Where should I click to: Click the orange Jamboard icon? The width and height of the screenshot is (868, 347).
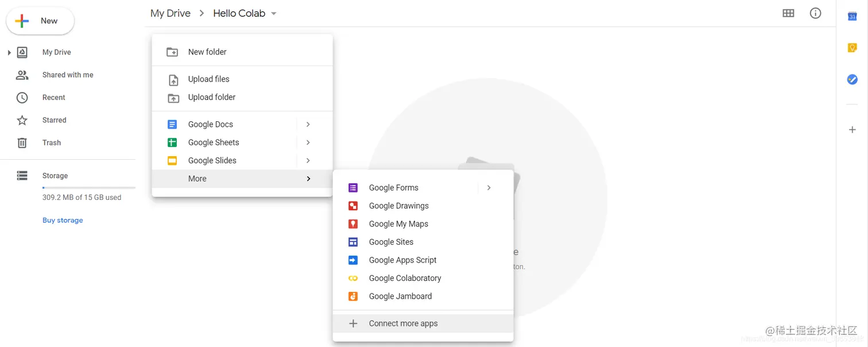[x=353, y=296]
